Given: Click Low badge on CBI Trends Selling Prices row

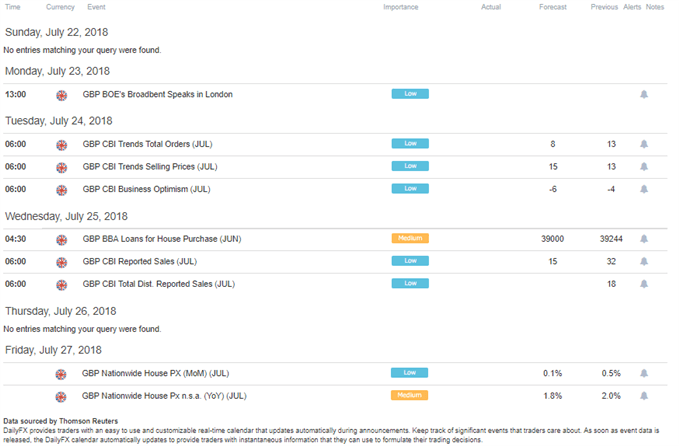Looking at the screenshot, I should (x=410, y=166).
